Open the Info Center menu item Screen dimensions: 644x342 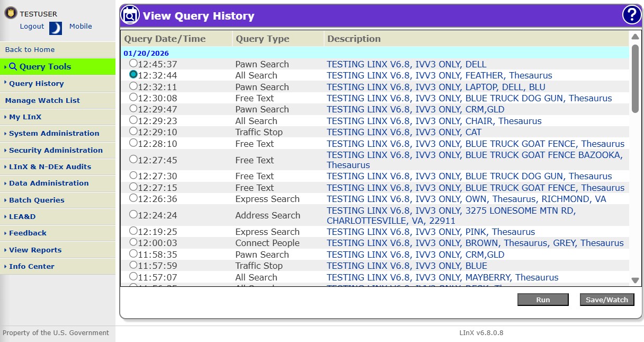pos(58,267)
